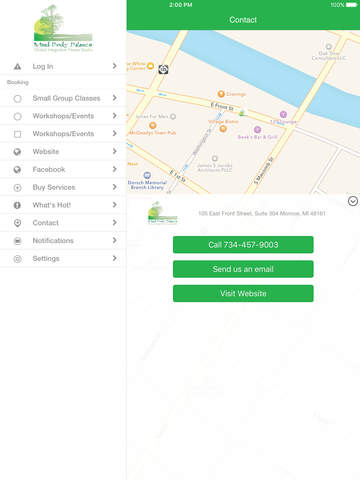Viewport: 360px width, 480px height.
Task: Tap the Visit Website button
Action: coord(243,293)
